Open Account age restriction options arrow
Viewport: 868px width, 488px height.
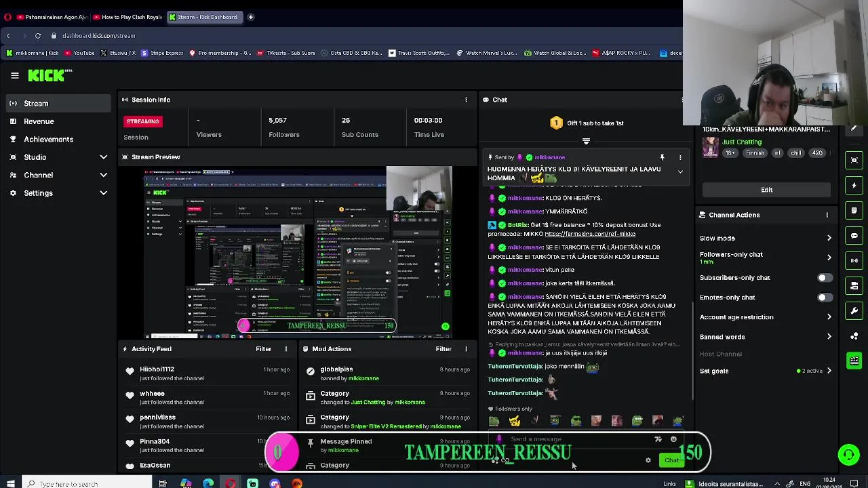(829, 317)
